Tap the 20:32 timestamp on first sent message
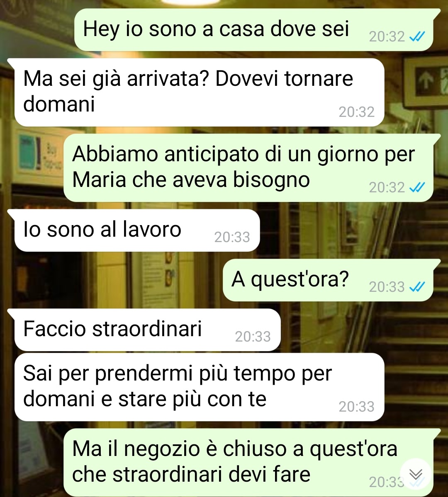This screenshot has width=448, height=497. pos(387,37)
